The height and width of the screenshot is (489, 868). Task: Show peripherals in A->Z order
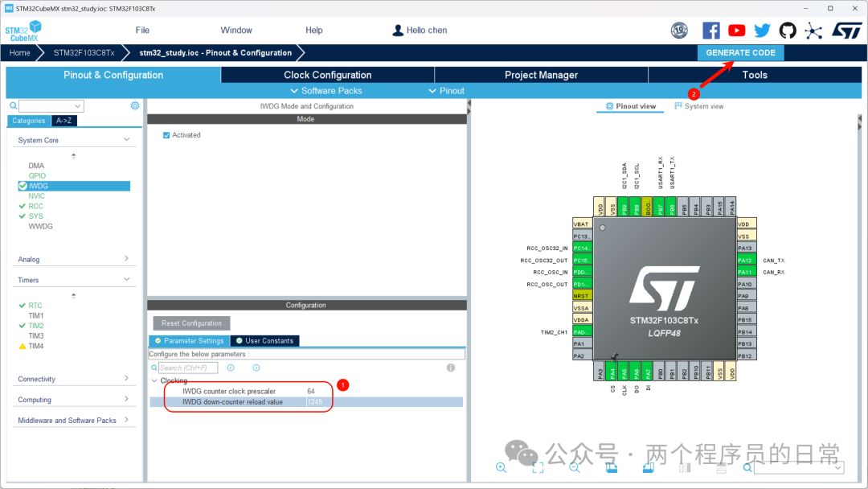pyautogui.click(x=63, y=120)
